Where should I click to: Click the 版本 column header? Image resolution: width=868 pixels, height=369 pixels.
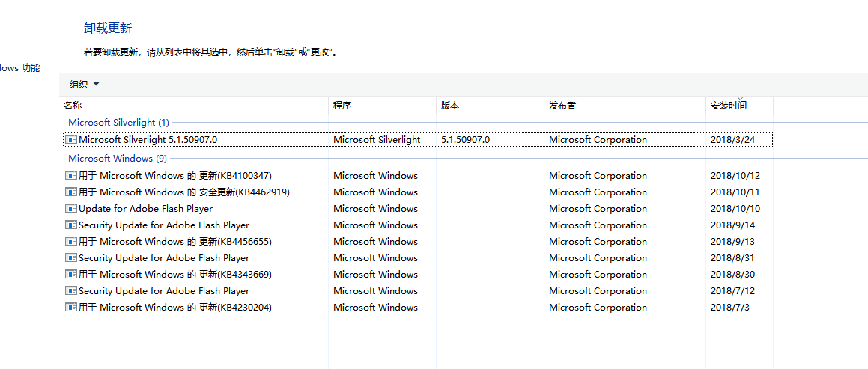click(x=450, y=106)
